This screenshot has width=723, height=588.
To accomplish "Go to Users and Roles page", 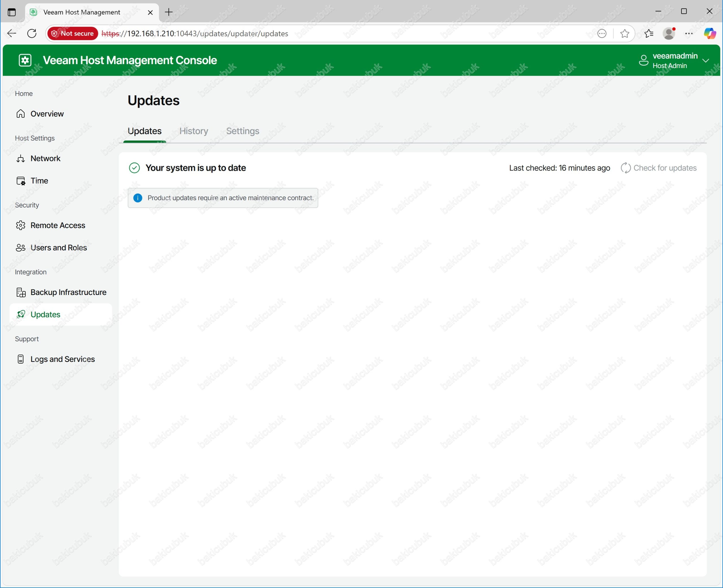I will [x=61, y=248].
